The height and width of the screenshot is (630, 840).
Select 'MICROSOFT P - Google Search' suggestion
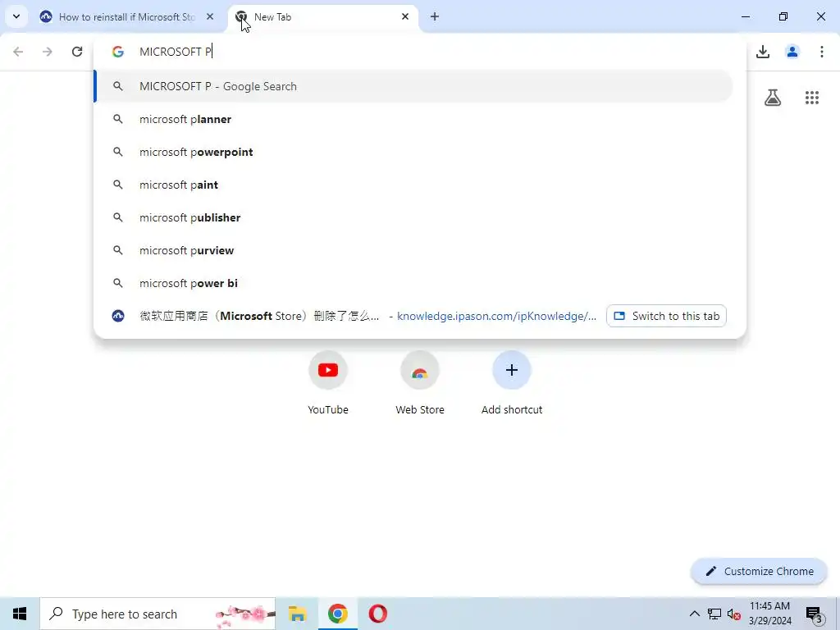[413, 86]
